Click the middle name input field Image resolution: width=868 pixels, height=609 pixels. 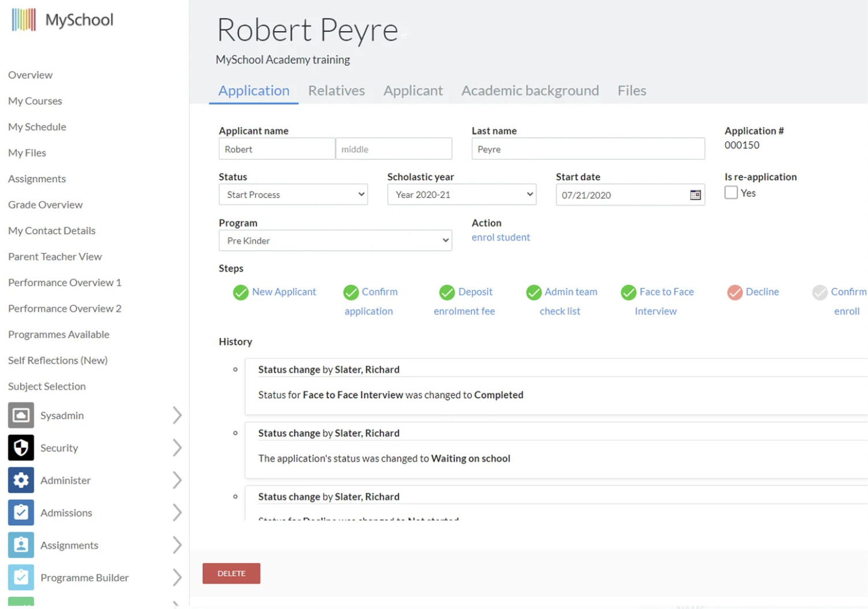(393, 149)
